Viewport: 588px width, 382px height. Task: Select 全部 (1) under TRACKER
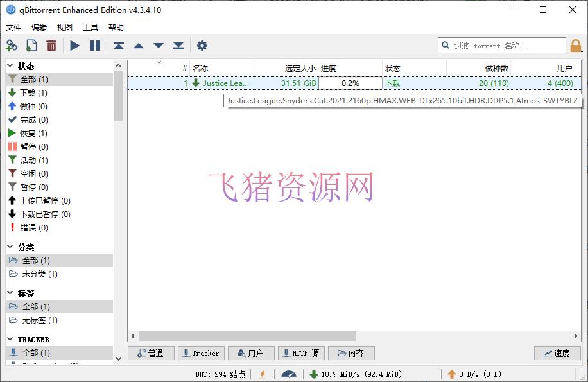point(60,352)
